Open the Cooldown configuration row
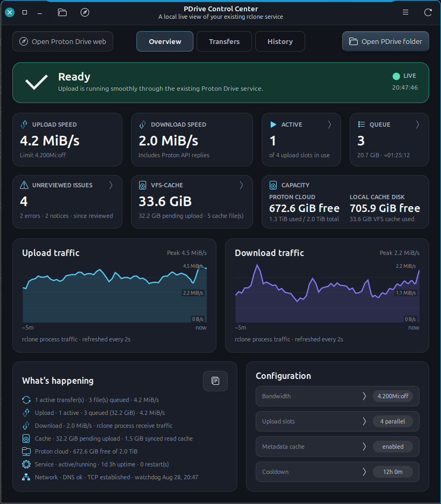This screenshot has width=441, height=504. [x=337, y=472]
